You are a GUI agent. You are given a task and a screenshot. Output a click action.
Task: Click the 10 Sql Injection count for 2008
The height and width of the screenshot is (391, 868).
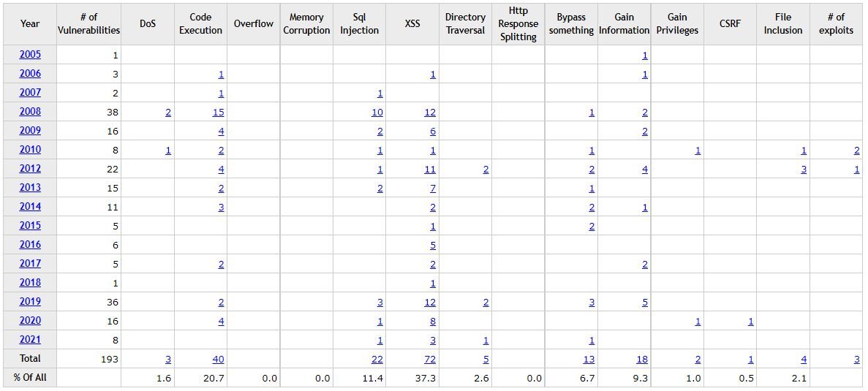(377, 113)
